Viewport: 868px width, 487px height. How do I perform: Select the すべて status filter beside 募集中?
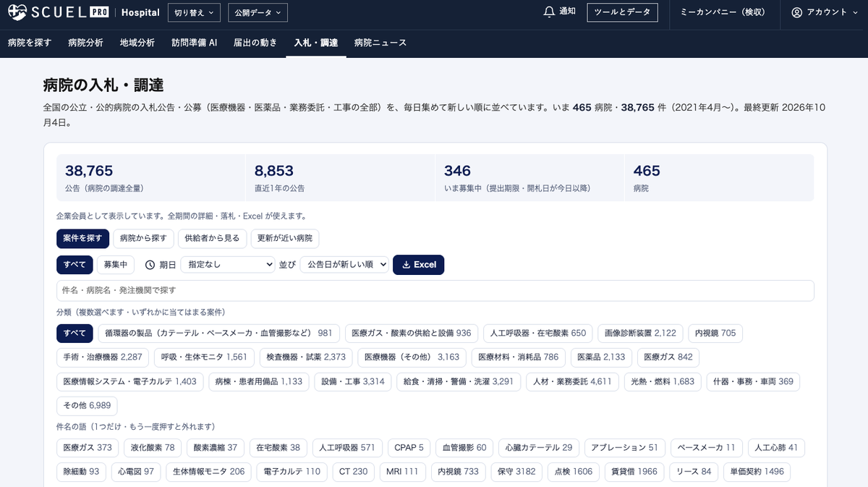click(x=75, y=265)
